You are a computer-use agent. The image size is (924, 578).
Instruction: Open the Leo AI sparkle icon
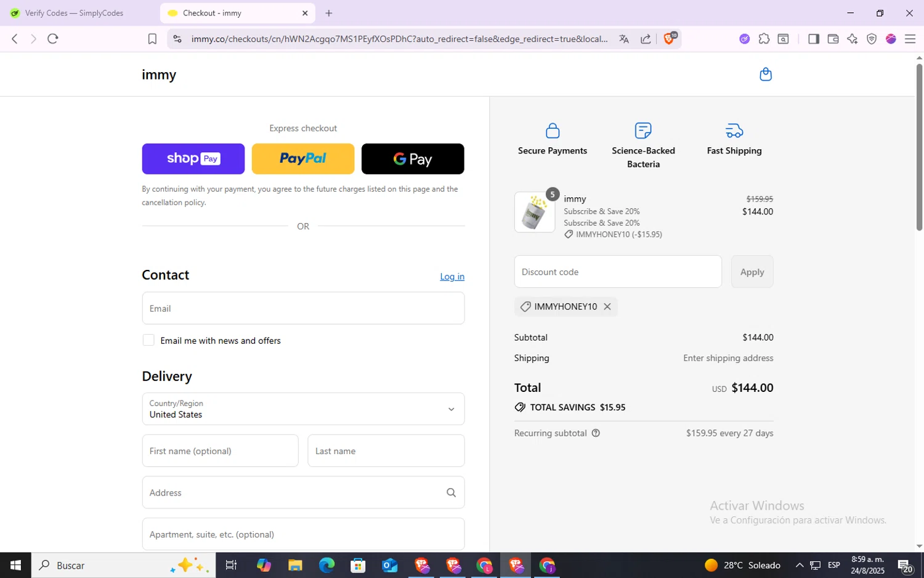tap(853, 39)
